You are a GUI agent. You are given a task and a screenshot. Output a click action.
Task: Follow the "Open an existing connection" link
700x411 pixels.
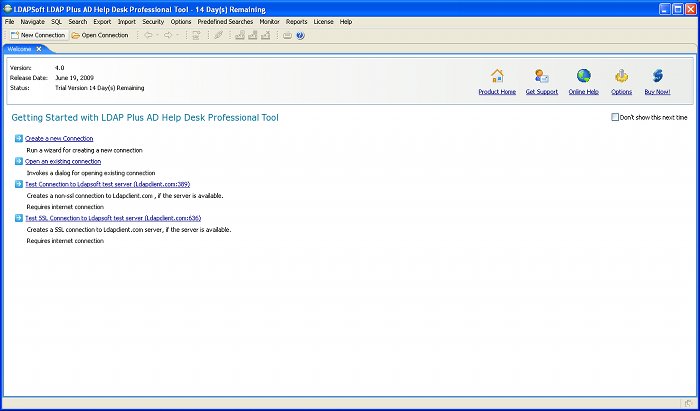click(x=63, y=161)
